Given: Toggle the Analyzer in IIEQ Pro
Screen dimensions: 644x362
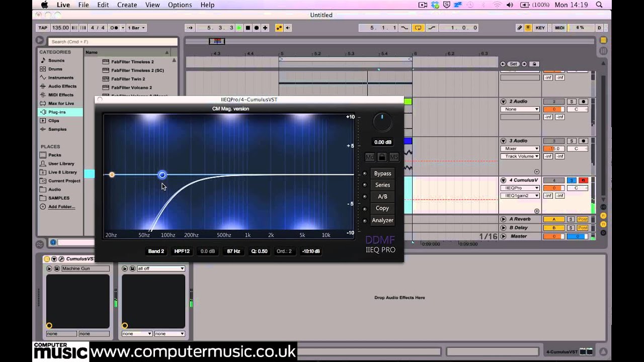Looking at the screenshot, I should (382, 220).
